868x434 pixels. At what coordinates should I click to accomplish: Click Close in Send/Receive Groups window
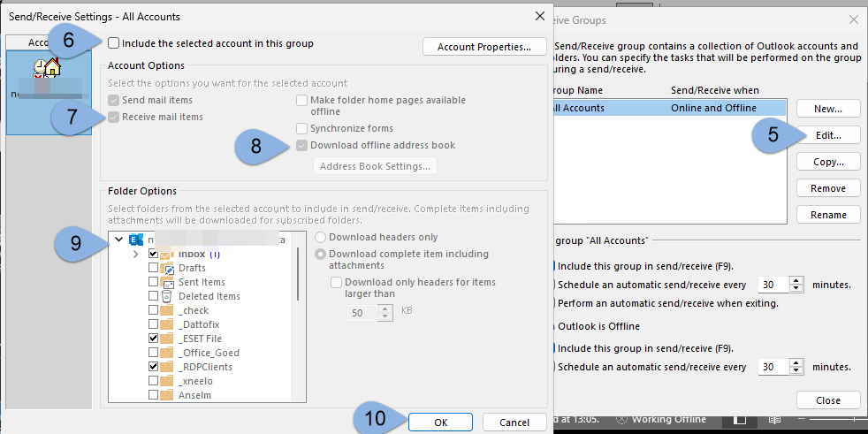[x=828, y=400]
